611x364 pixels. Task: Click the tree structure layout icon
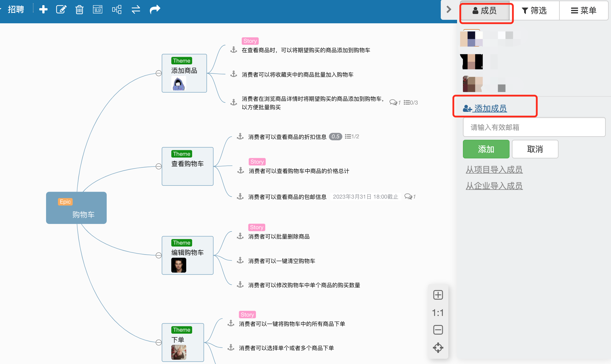[x=117, y=10]
